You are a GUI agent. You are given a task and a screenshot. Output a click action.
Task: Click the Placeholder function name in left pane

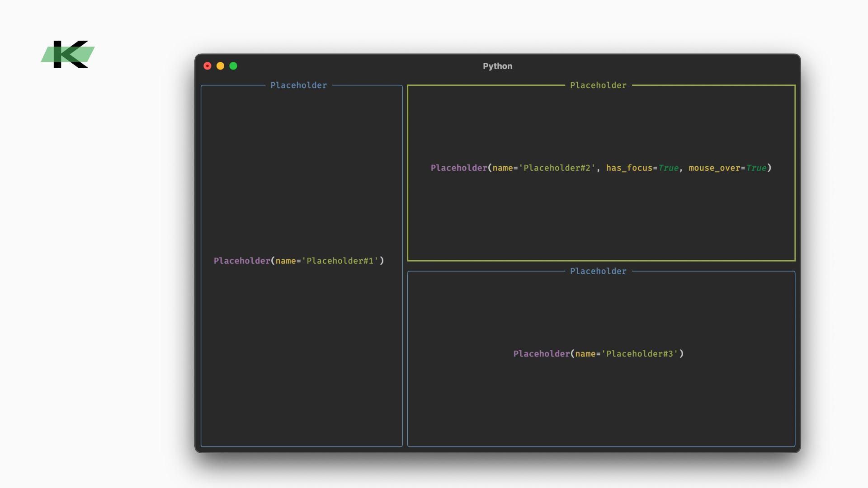coord(241,261)
